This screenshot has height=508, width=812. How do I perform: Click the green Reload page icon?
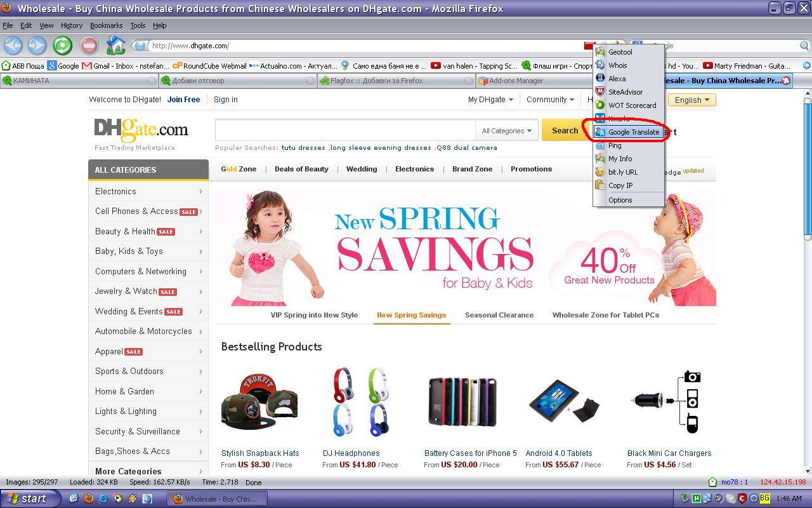pyautogui.click(x=62, y=46)
